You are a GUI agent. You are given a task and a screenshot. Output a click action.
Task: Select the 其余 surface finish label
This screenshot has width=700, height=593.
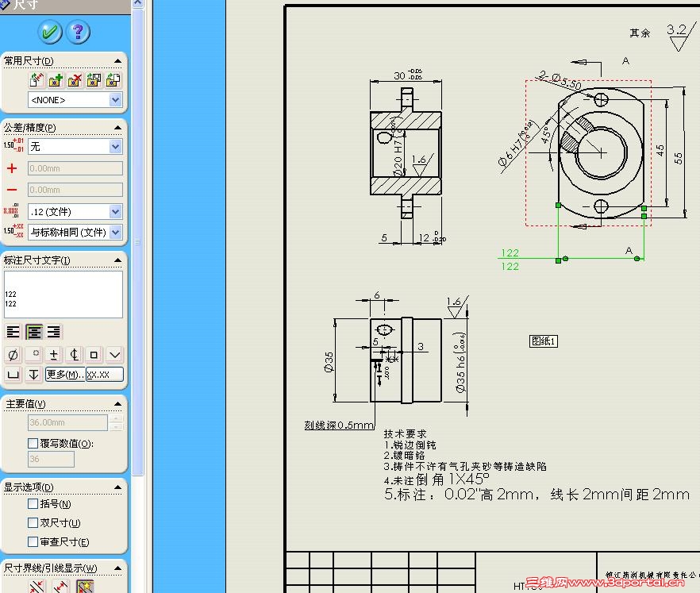click(640, 33)
